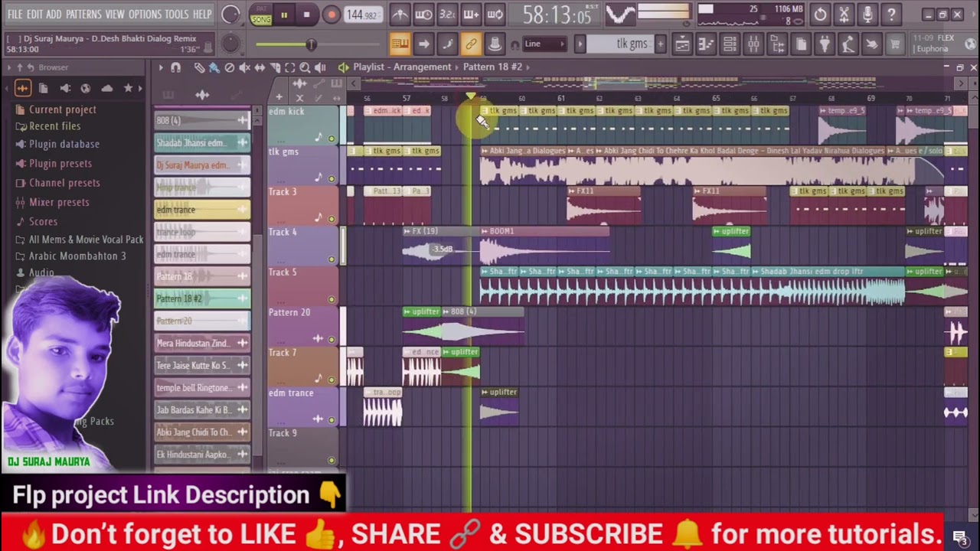
Task: Open the Browser starred favorites tab icon
Action: [128, 88]
